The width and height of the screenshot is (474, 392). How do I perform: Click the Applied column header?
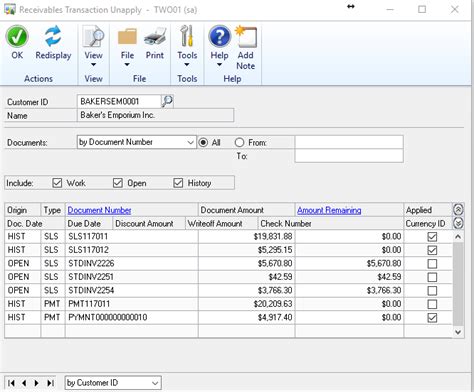pos(428,210)
